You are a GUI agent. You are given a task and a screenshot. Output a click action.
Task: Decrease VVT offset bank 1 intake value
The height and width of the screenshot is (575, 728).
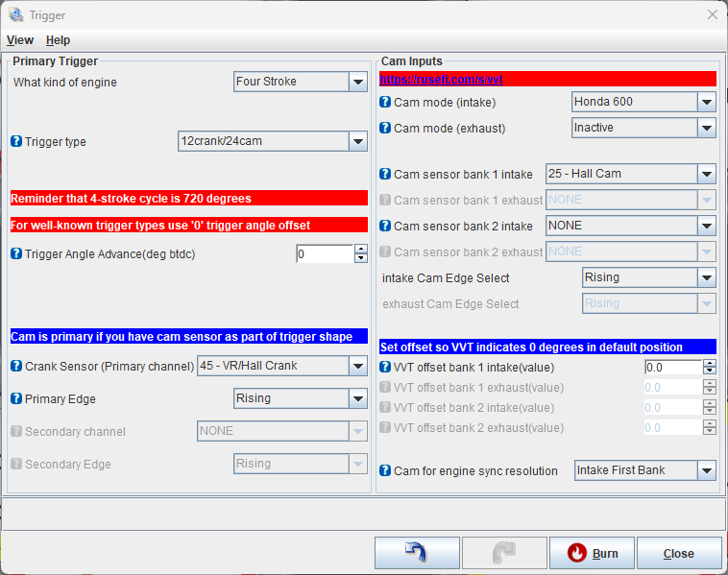pos(710,371)
